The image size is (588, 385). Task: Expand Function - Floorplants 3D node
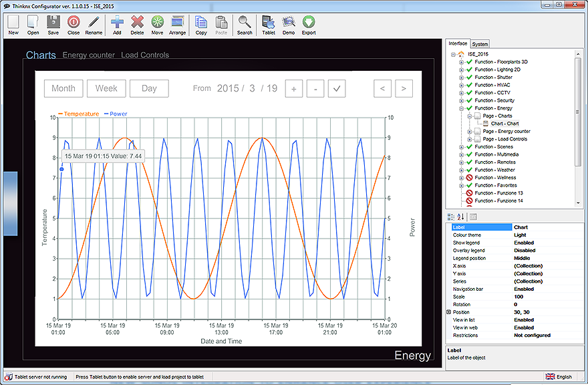point(461,62)
